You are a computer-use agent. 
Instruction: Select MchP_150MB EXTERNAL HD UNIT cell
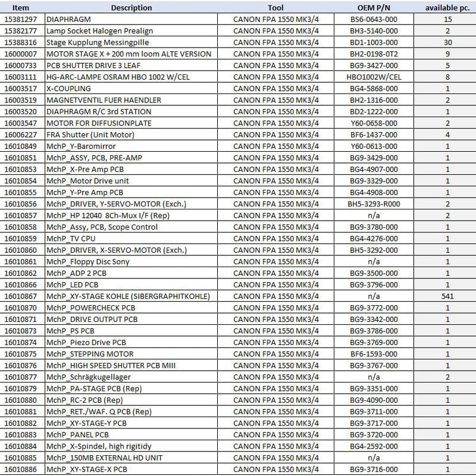(131, 458)
